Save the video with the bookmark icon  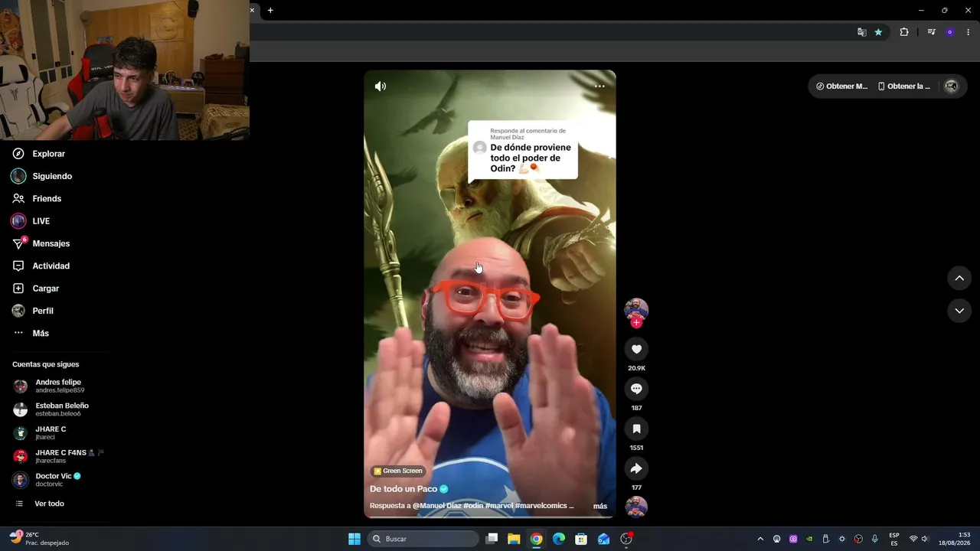coord(636,429)
